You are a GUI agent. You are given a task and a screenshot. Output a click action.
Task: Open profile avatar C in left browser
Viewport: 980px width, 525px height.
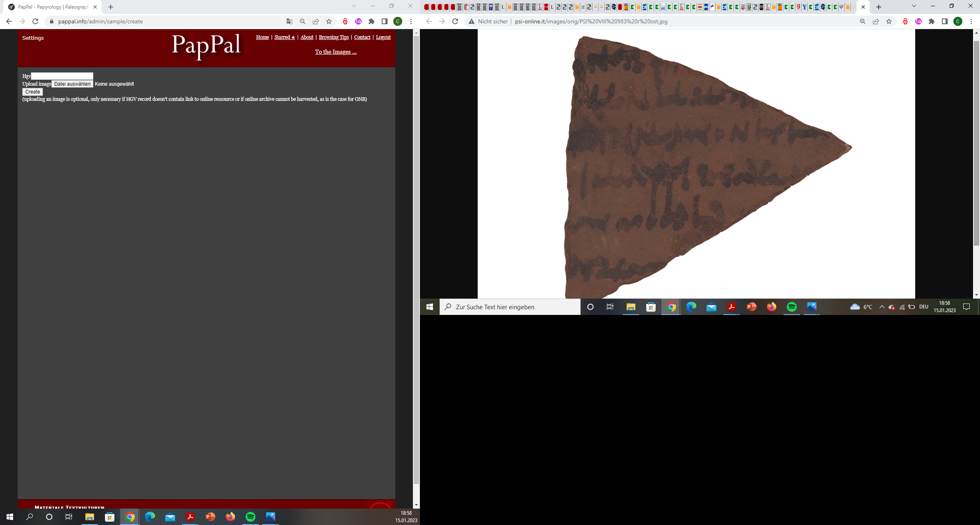(x=398, y=21)
